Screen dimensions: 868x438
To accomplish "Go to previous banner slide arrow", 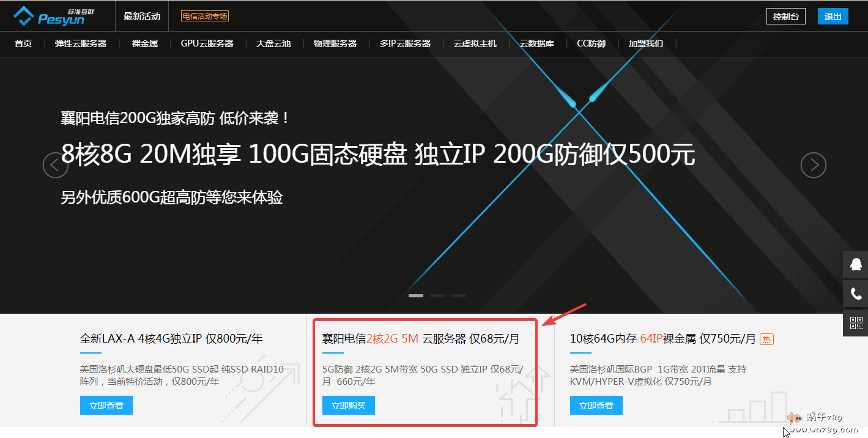I will coord(55,165).
